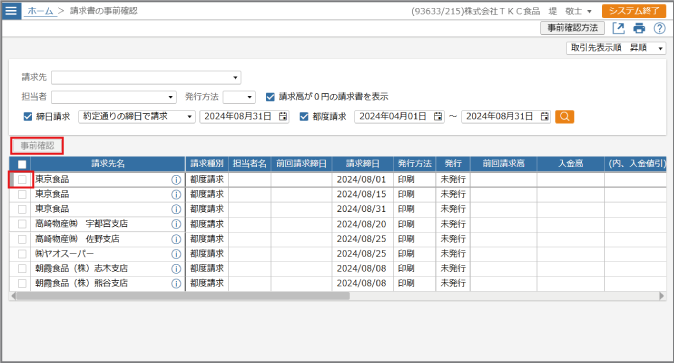Open the hamburger main menu

pyautogui.click(x=11, y=10)
